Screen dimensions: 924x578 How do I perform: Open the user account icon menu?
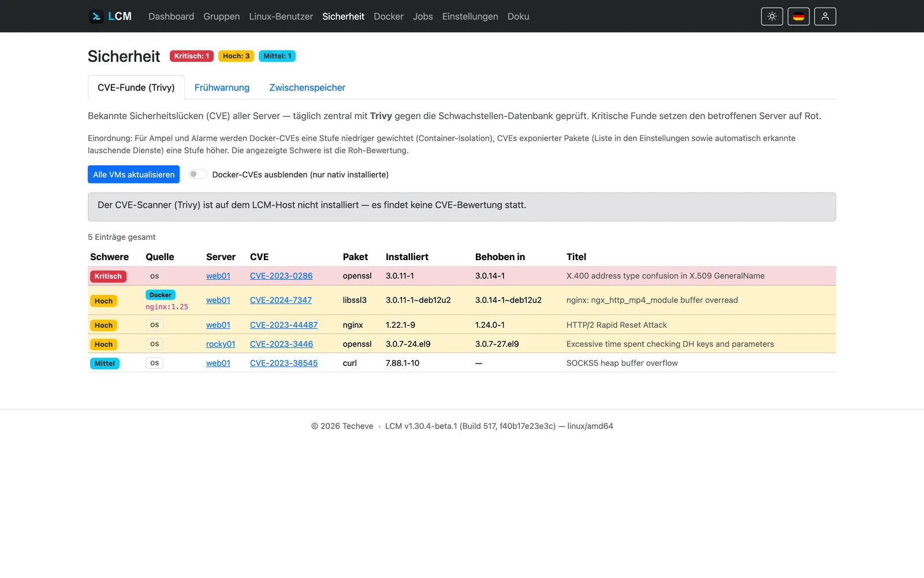825,16
